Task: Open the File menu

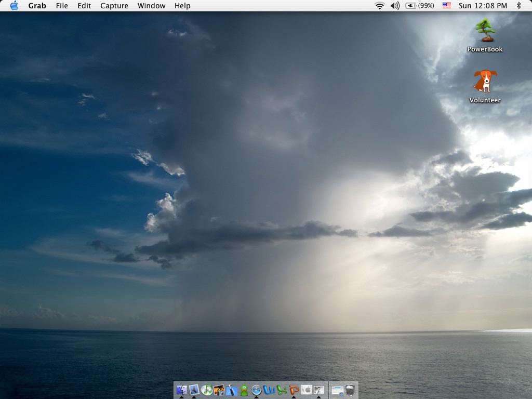Action: click(x=62, y=6)
